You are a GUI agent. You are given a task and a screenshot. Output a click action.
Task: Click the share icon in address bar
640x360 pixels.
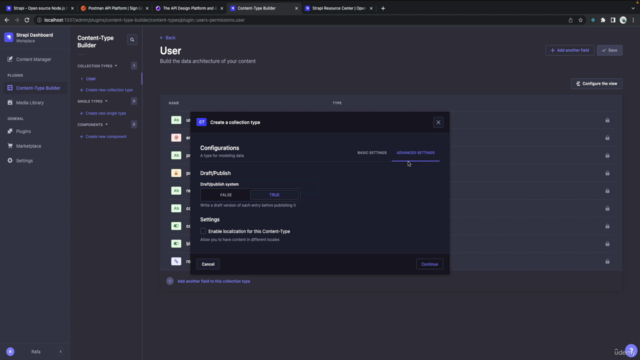pyautogui.click(x=571, y=20)
